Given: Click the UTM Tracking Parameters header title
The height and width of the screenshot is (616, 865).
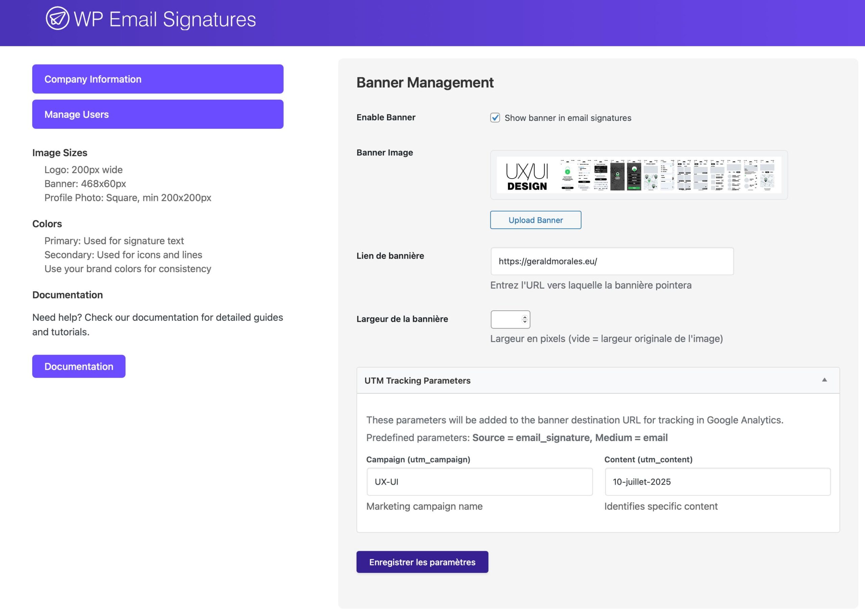Looking at the screenshot, I should 417,381.
